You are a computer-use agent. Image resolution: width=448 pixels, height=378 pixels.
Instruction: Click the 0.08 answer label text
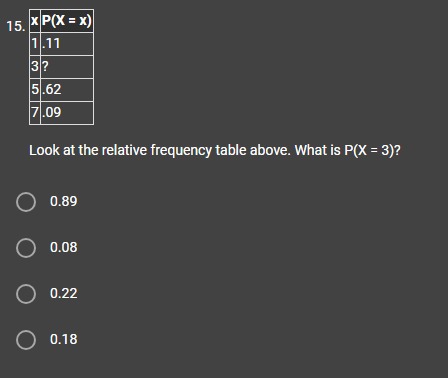64,247
